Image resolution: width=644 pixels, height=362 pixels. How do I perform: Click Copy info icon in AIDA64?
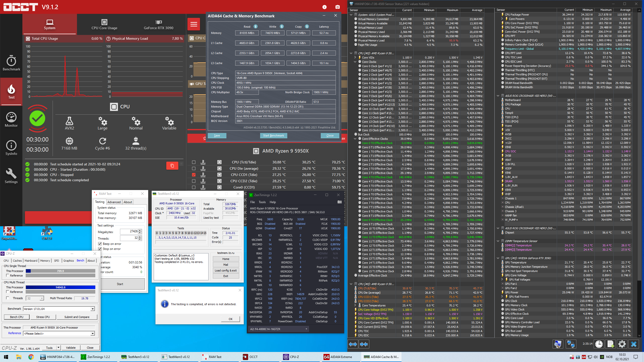307,26
